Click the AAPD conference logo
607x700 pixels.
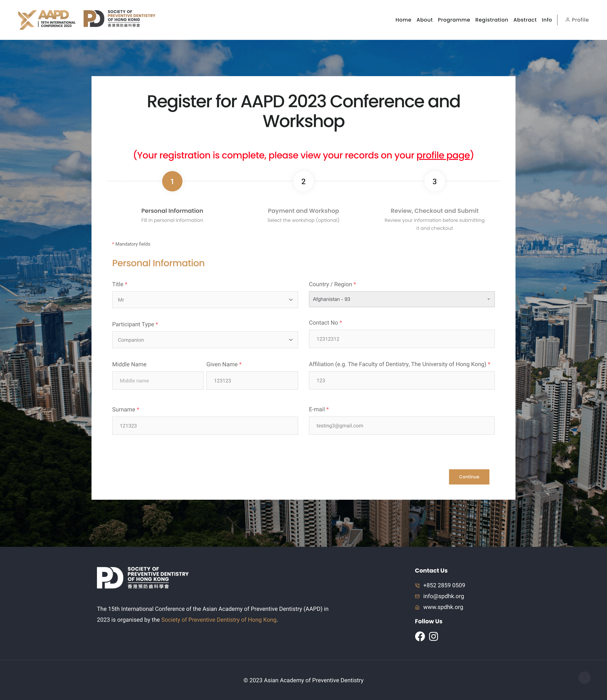click(x=47, y=20)
